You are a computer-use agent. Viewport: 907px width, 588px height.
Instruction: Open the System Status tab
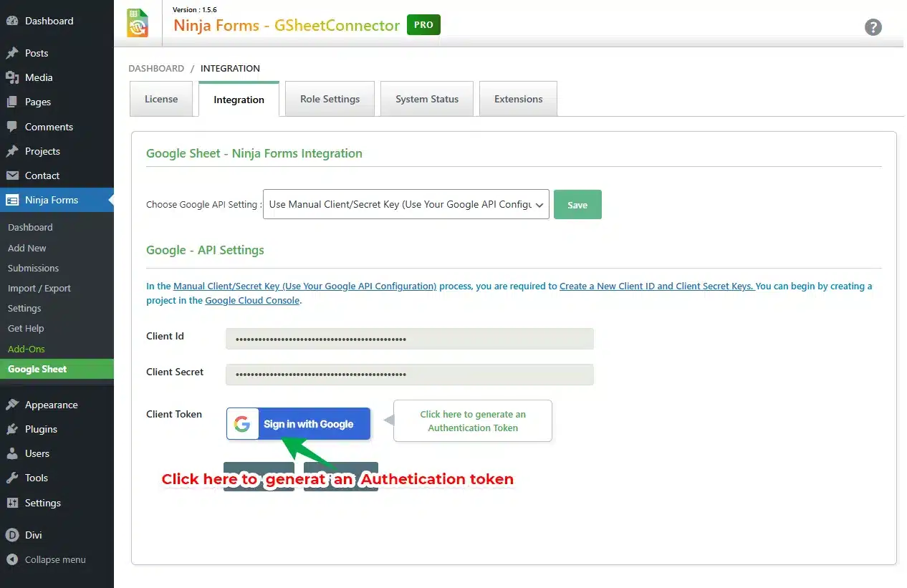click(427, 99)
